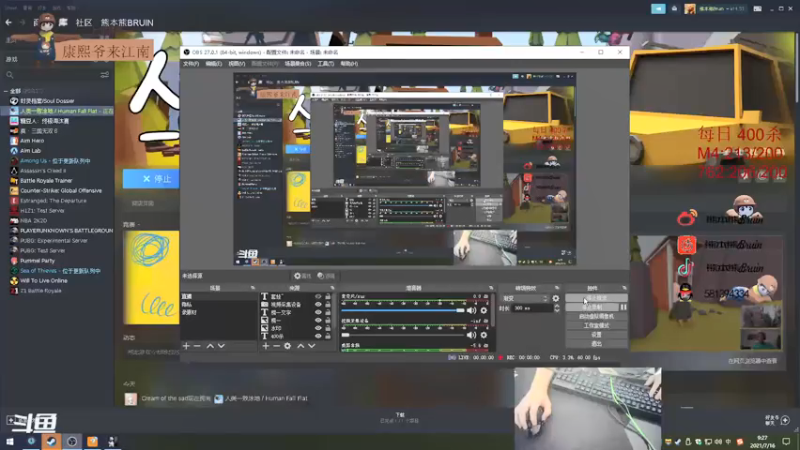Pause recording next to 停止录制
800x450 pixels.
pos(623,307)
